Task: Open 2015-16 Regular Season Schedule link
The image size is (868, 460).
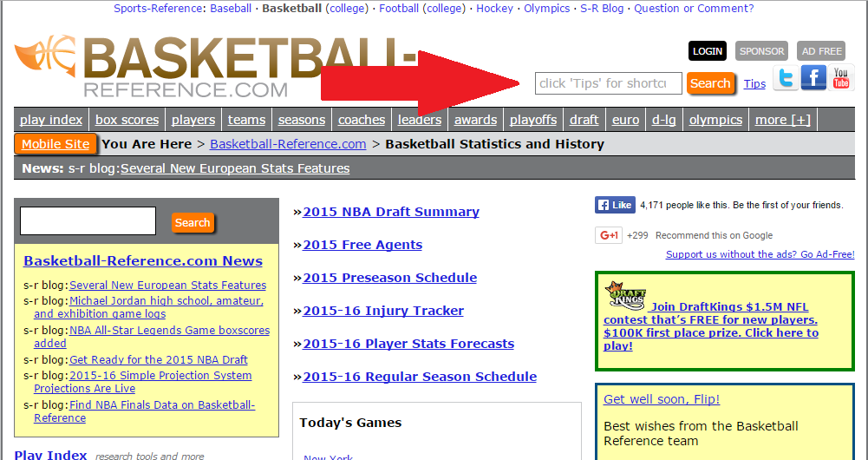Action: click(420, 377)
